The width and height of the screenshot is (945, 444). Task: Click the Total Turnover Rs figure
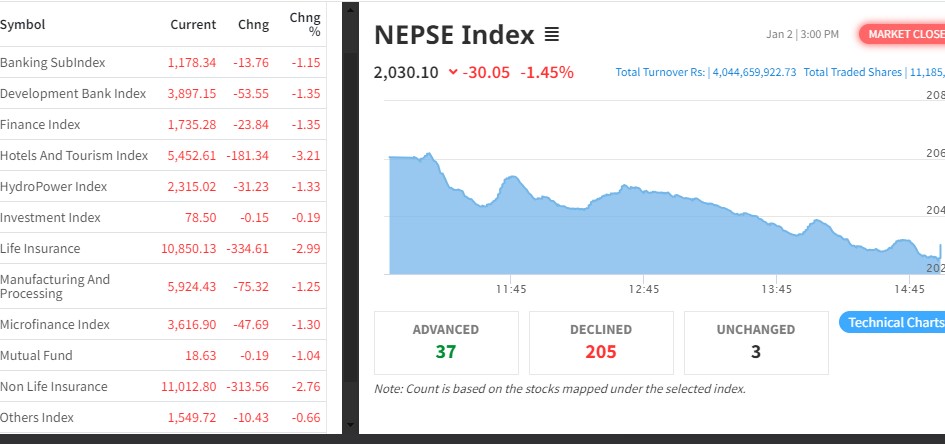tap(706, 72)
